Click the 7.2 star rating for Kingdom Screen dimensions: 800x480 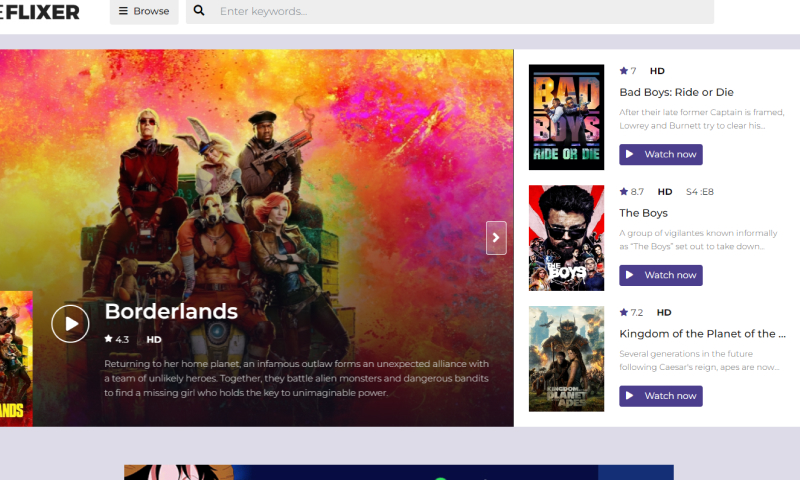[631, 312]
